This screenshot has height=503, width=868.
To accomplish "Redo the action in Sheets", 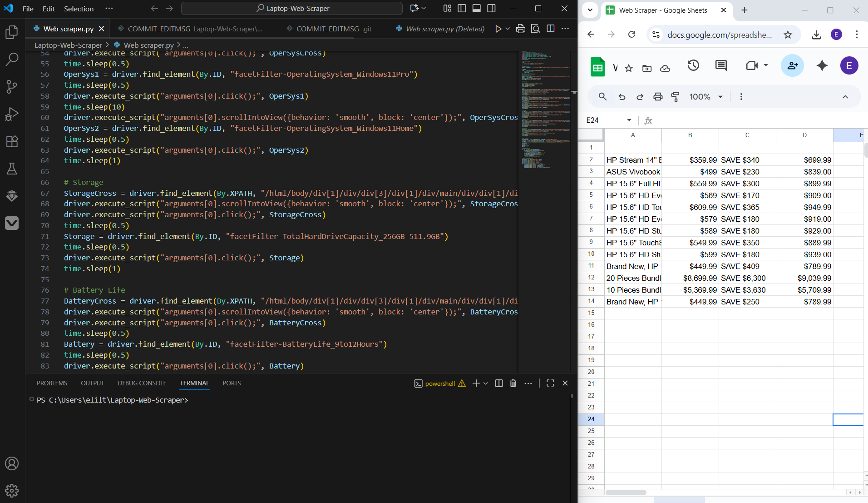I will click(640, 97).
